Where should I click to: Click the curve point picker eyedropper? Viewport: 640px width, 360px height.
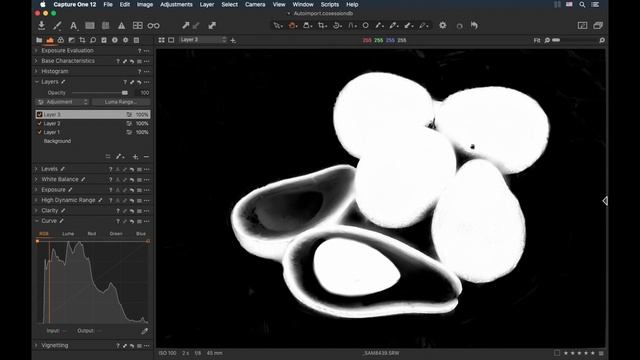coord(144,331)
